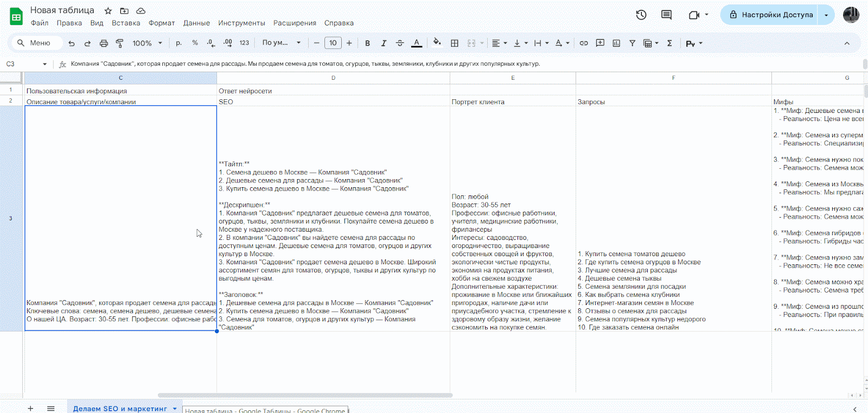Open the zoom 100% dropdown

click(147, 43)
